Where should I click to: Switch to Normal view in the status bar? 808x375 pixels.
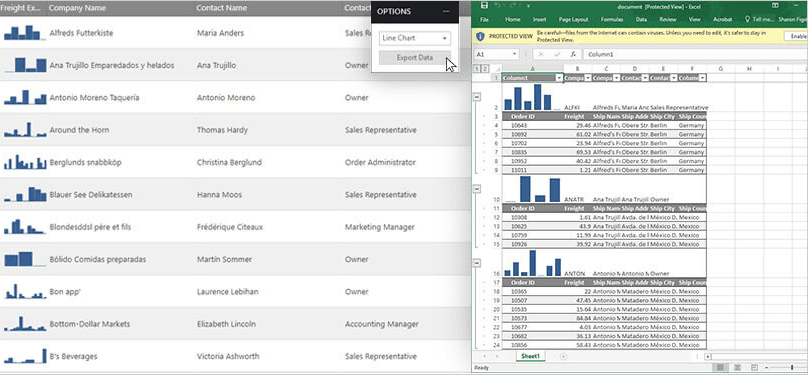pos(720,367)
